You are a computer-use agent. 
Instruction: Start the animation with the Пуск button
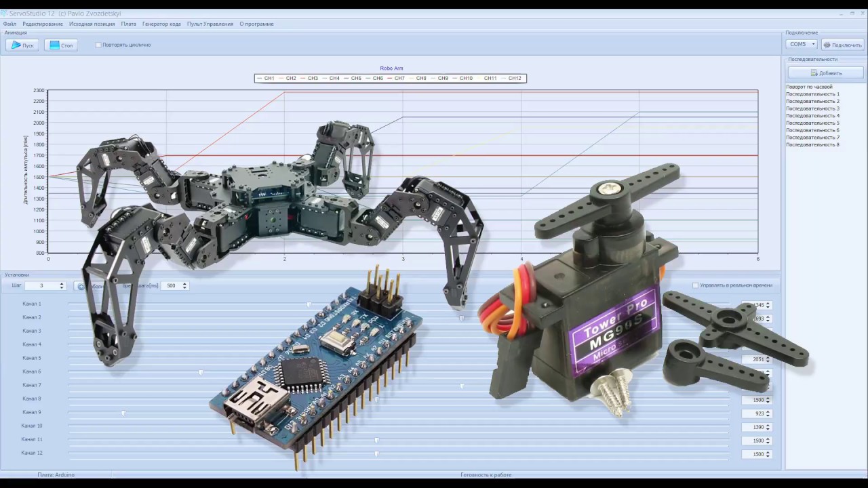[22, 45]
